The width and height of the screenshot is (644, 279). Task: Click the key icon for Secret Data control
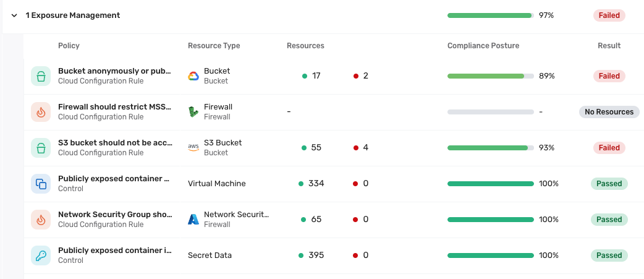point(41,255)
